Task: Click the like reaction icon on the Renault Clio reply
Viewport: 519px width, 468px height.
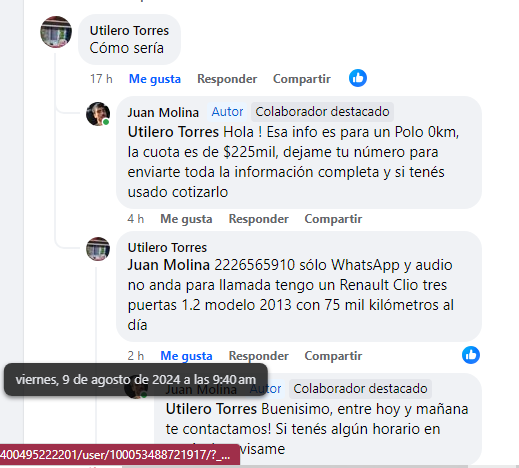Action: [x=471, y=355]
